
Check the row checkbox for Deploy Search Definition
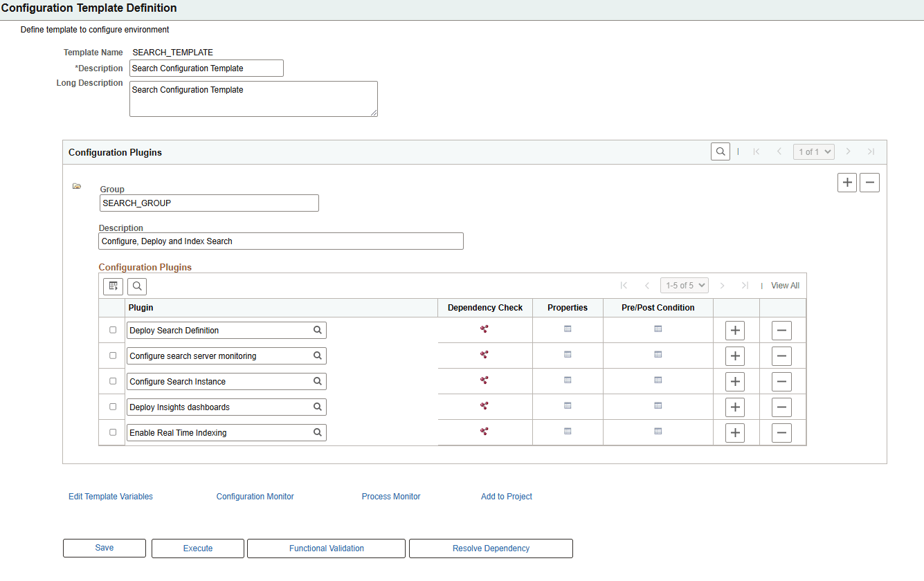pos(112,329)
